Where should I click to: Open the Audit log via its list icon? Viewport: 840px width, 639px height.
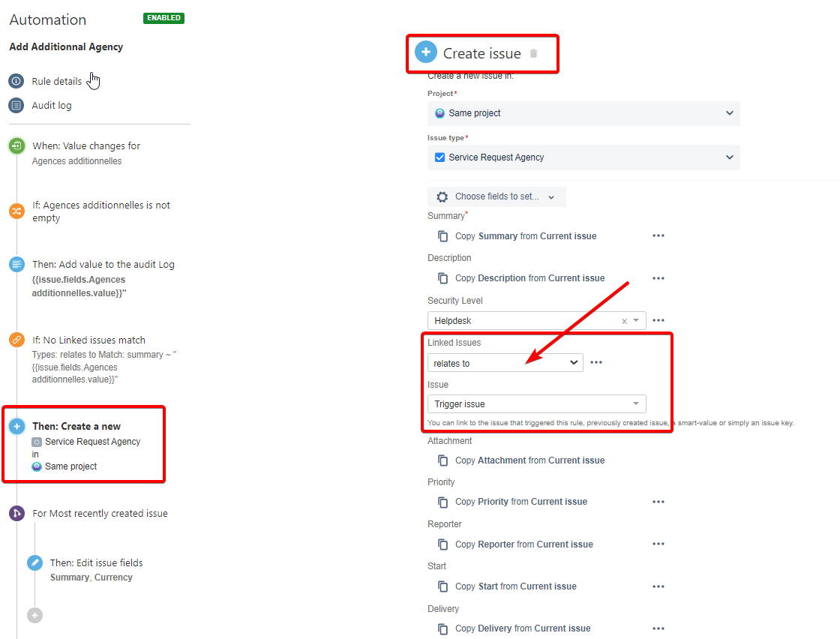(16, 105)
